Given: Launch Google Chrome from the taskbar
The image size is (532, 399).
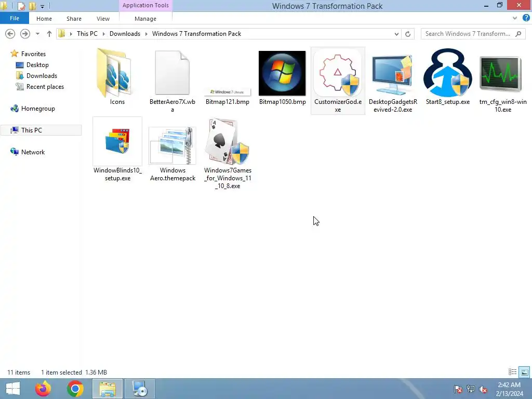Looking at the screenshot, I should point(75,389).
